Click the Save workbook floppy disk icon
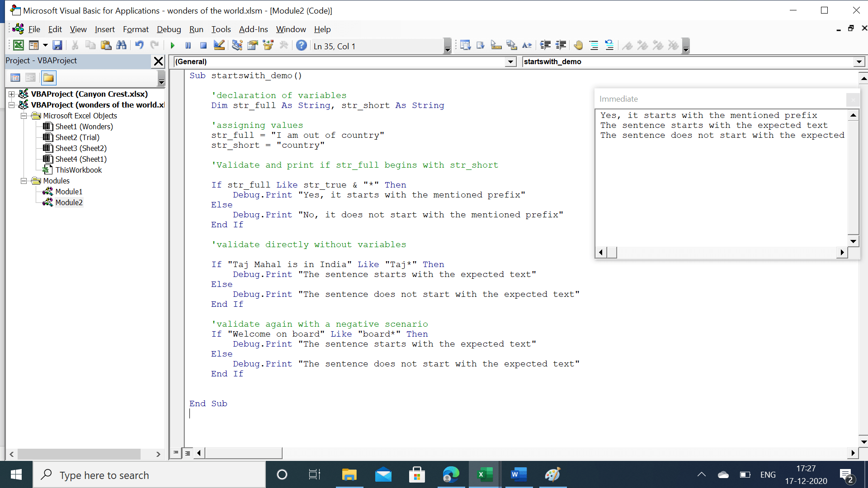The height and width of the screenshot is (488, 868). click(57, 46)
